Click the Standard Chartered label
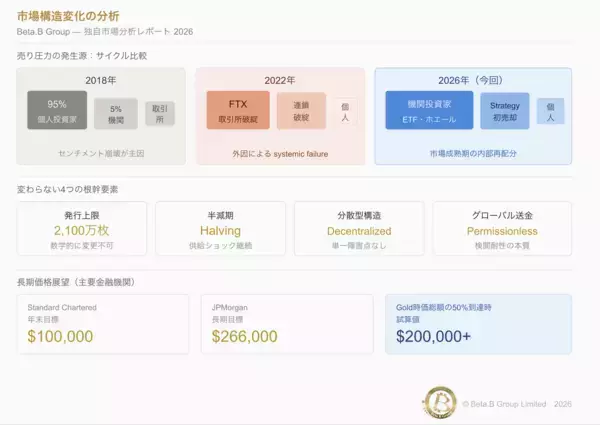 (62, 308)
